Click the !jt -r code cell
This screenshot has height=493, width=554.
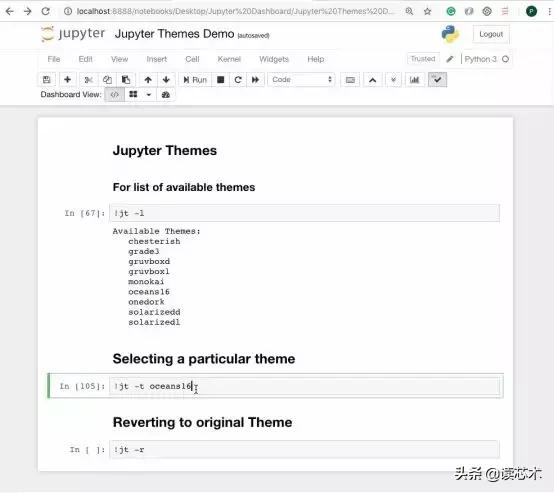pyautogui.click(x=305, y=450)
